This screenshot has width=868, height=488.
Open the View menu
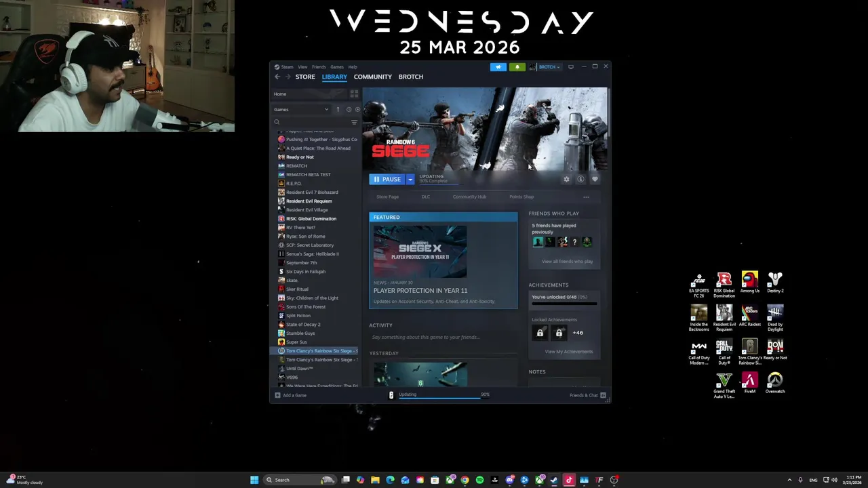coord(302,67)
